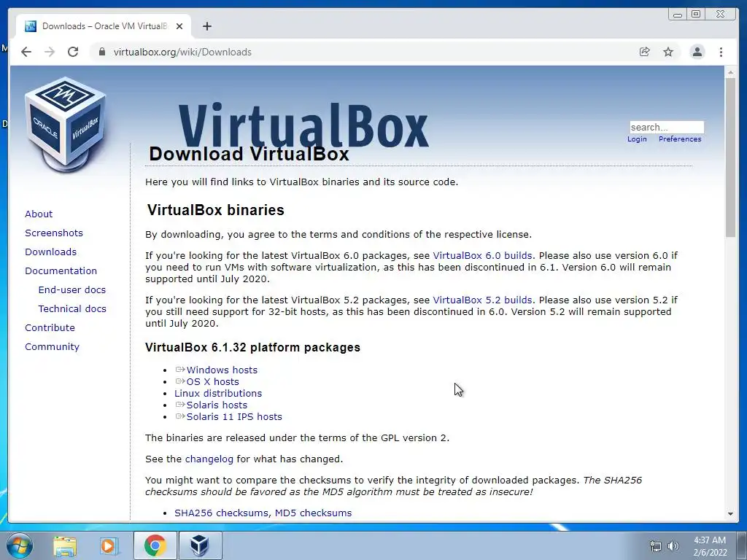Download the Solaris 11 IPS hosts package
This screenshot has width=747, height=560.
(234, 416)
